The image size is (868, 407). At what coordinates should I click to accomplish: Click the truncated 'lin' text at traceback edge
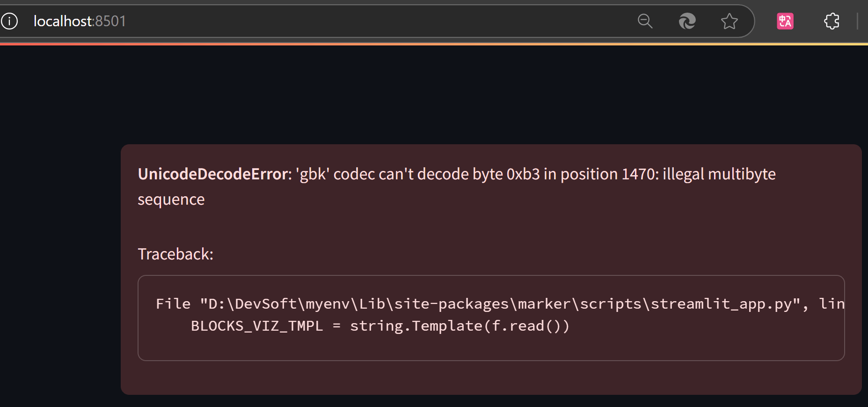click(x=832, y=304)
